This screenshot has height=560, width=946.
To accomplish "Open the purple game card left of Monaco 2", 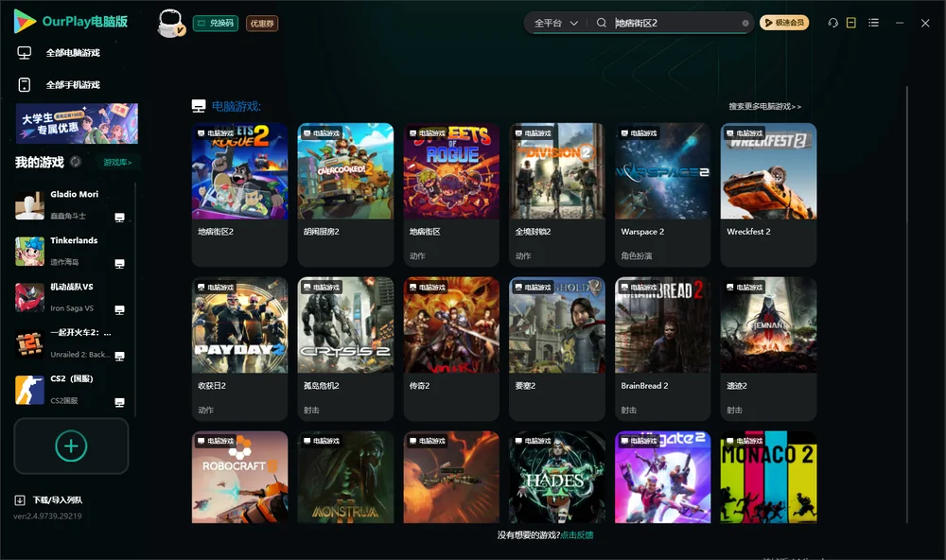I will [x=662, y=477].
